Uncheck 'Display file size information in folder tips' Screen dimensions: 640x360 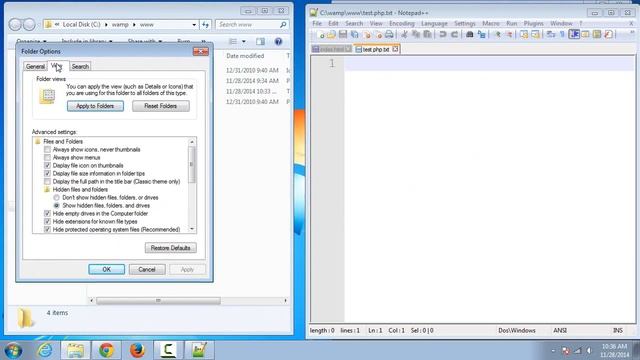(x=47, y=173)
